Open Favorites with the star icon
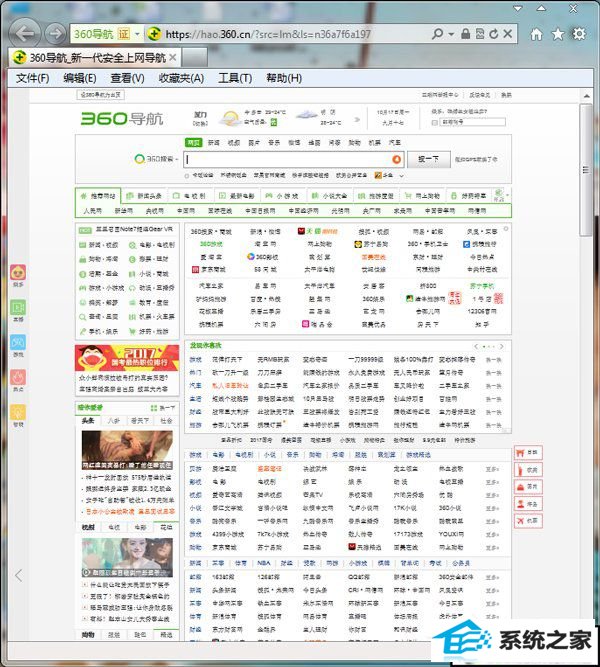The width and height of the screenshot is (600, 667). point(558,34)
